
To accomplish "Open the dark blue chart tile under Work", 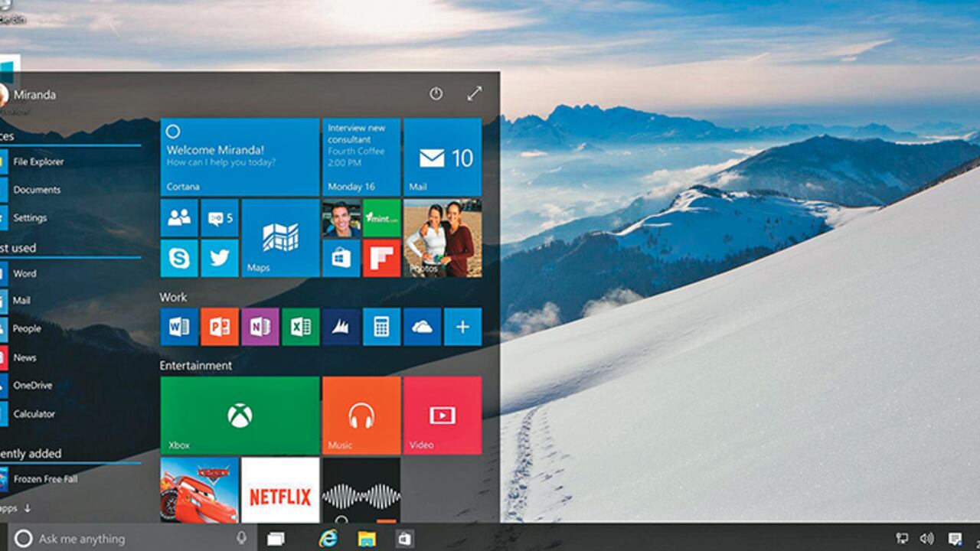I will (x=341, y=327).
